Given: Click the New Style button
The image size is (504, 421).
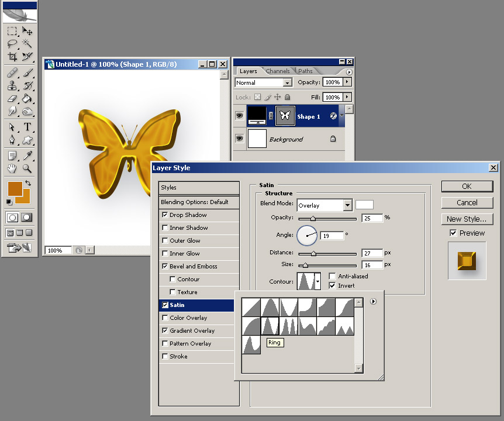Looking at the screenshot, I should [x=467, y=219].
